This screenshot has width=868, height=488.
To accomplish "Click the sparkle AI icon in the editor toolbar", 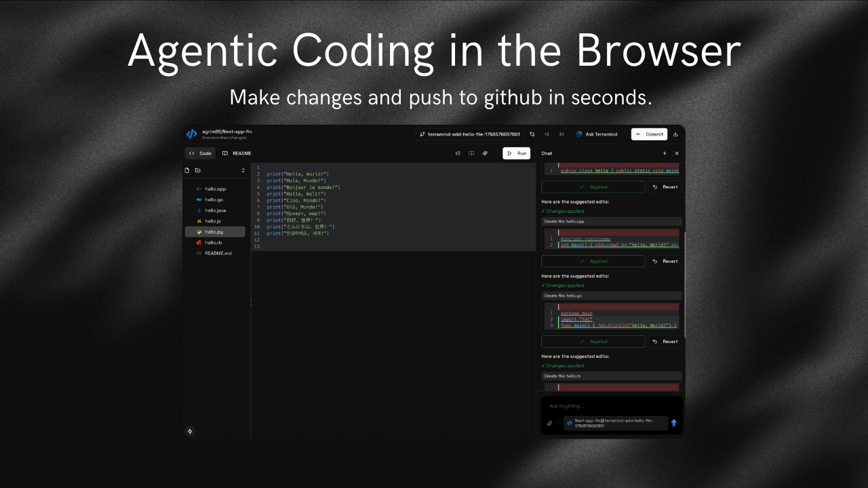I will [x=485, y=154].
